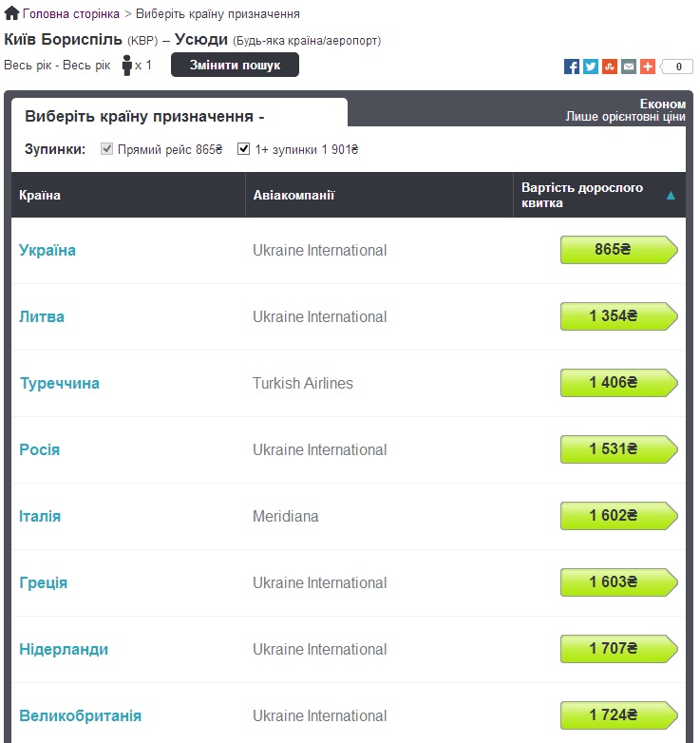Choose the 1 602₴ Italy price tag
Viewport: 700px width, 743px height.
click(x=618, y=516)
